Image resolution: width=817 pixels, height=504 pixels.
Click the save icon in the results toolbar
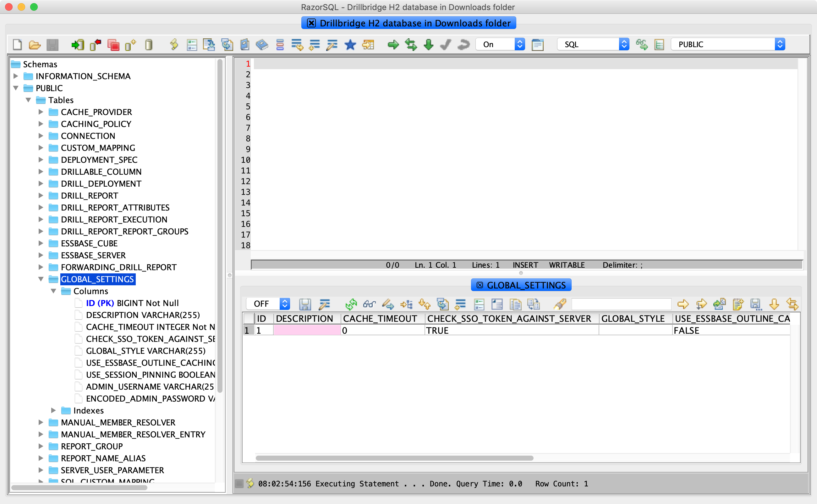305,304
